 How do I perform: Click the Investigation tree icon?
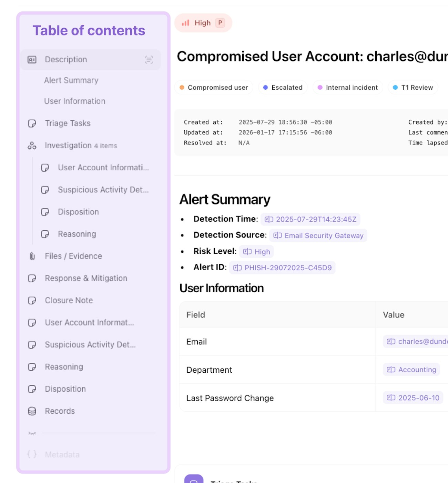(x=32, y=145)
